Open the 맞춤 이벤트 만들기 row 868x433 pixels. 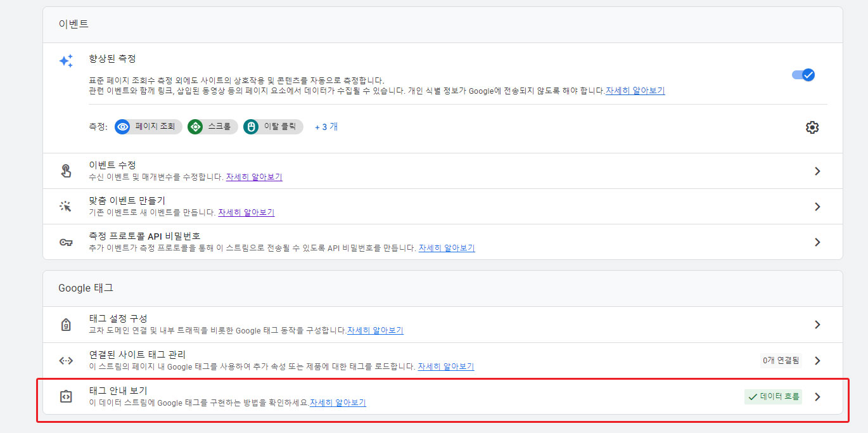click(x=443, y=206)
